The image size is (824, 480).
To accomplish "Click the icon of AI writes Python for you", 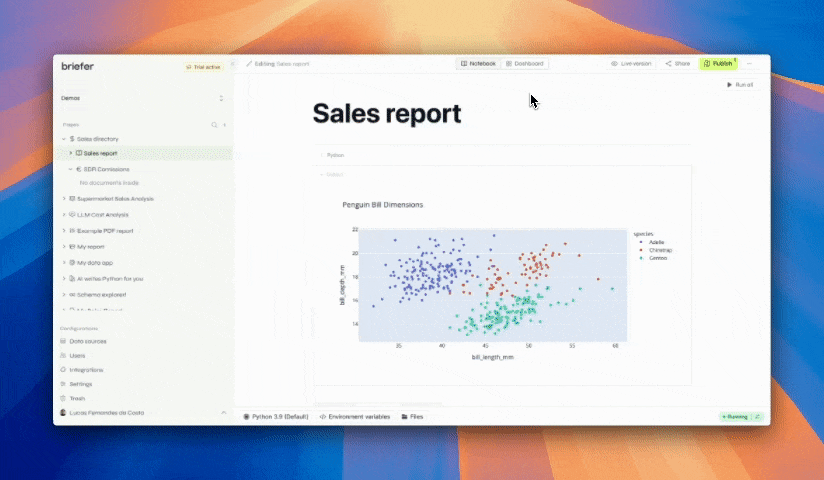I will pyautogui.click(x=72, y=279).
